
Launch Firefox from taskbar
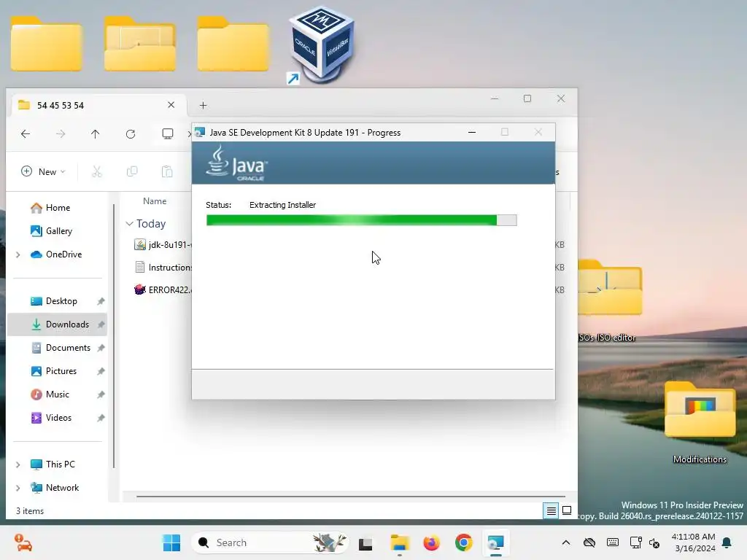432,542
